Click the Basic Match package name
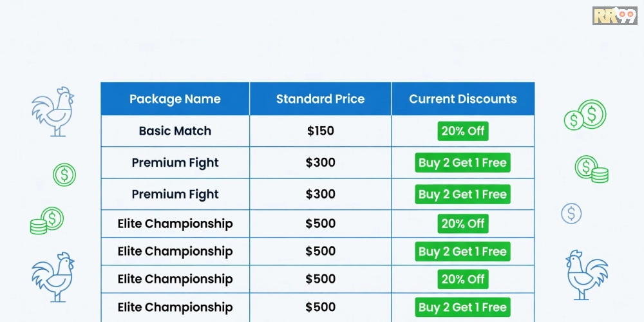The height and width of the screenshot is (322, 644). pos(175,131)
